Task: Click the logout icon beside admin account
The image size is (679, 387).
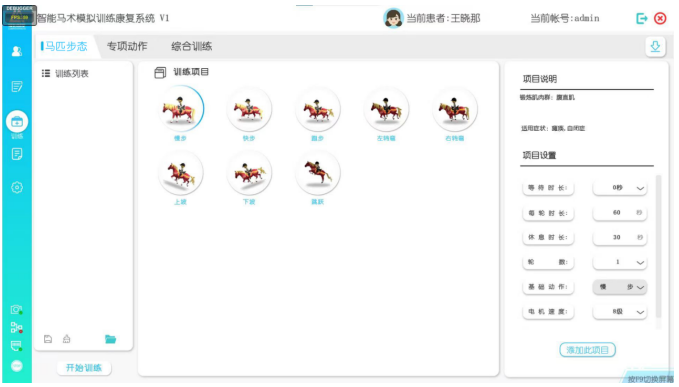Action: click(641, 18)
